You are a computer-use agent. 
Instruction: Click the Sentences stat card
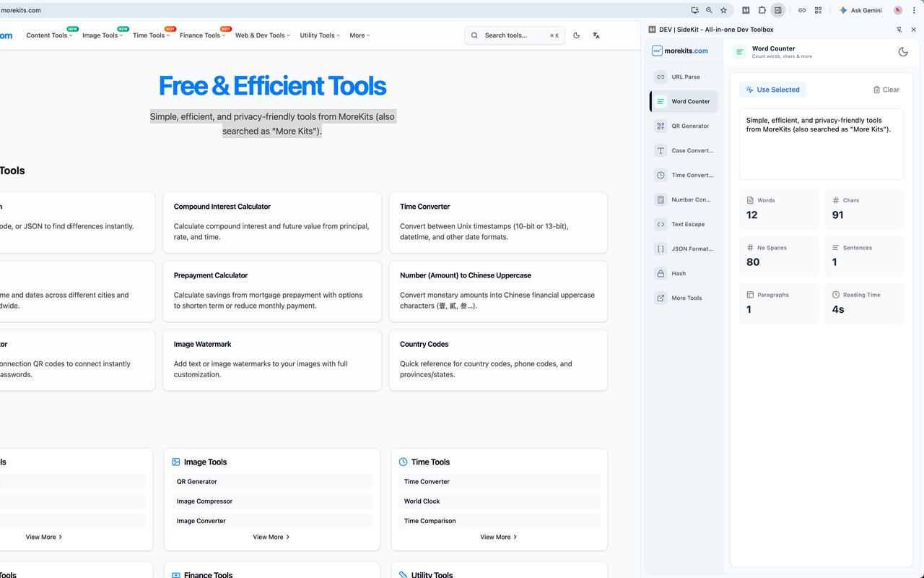(864, 256)
